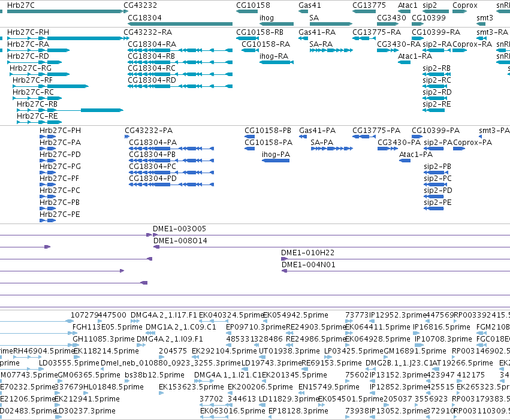Click EST EK063016.5prime label
The width and height of the screenshot is (510, 420).
point(233,410)
